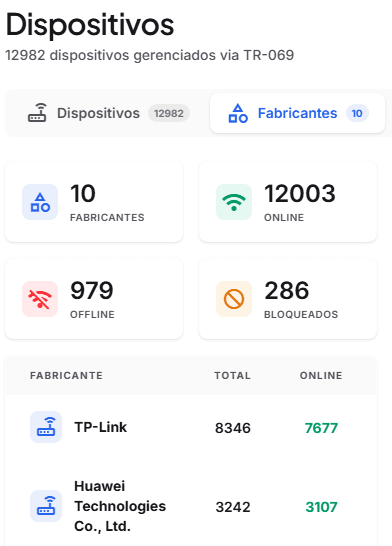Sort by the FABRICANTE column header
Image resolution: width=392 pixels, height=546 pixels.
click(x=66, y=375)
